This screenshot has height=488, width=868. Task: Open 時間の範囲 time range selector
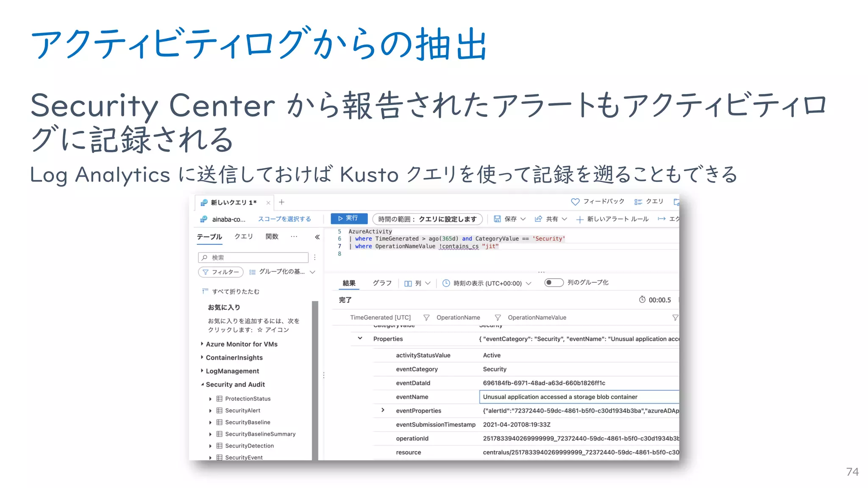[x=427, y=219]
